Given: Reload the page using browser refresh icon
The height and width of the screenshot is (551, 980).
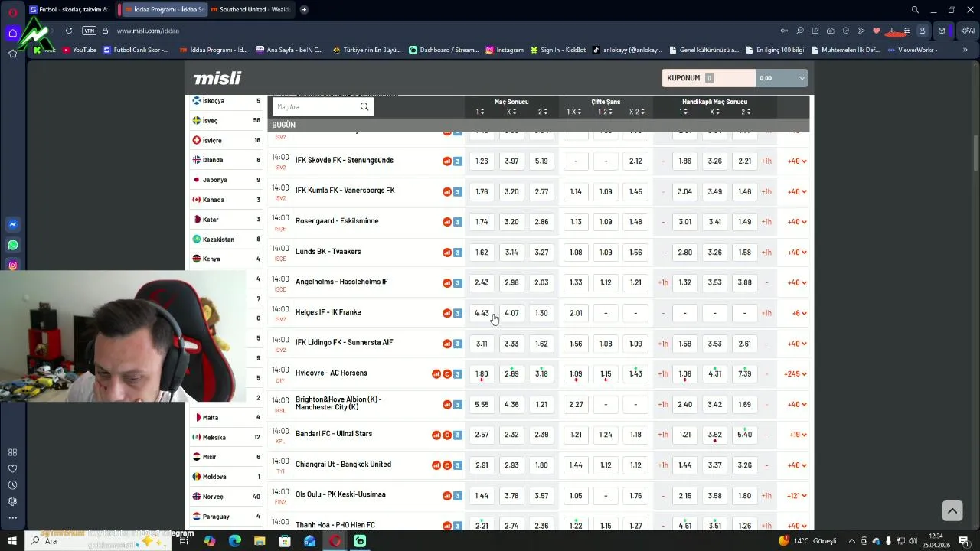Looking at the screenshot, I should coord(69,31).
